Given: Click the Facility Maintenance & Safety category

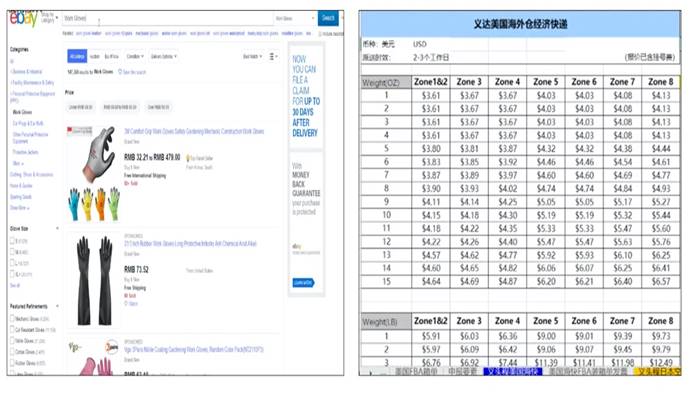Looking at the screenshot, I should point(33,82).
